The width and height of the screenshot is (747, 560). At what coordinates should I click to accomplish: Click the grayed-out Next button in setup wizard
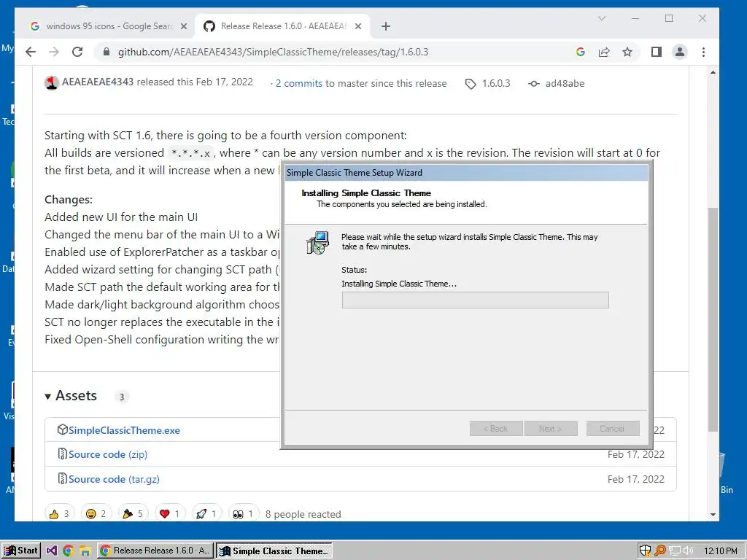point(551,429)
